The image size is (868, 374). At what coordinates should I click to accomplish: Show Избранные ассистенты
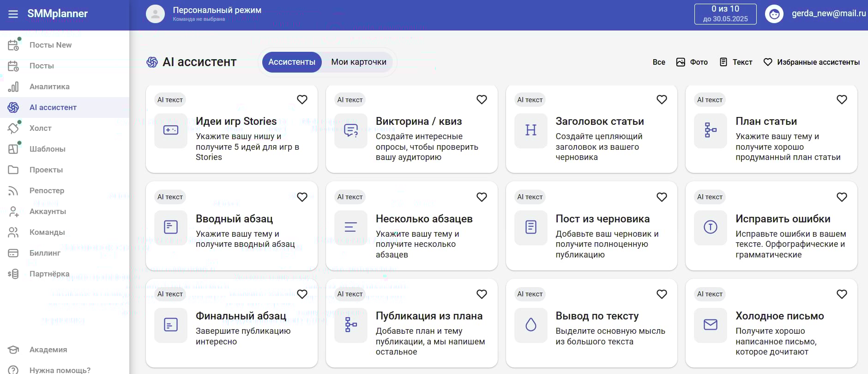811,62
